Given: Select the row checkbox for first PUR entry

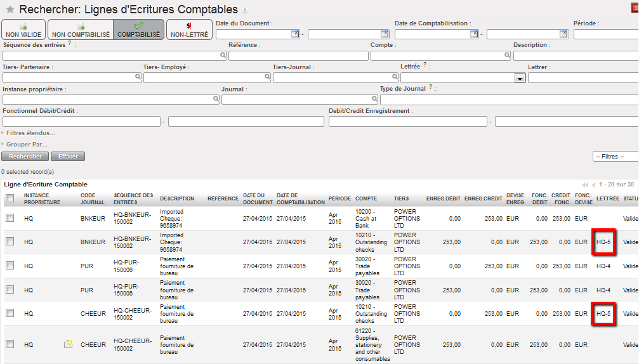Looking at the screenshot, I should [10, 266].
